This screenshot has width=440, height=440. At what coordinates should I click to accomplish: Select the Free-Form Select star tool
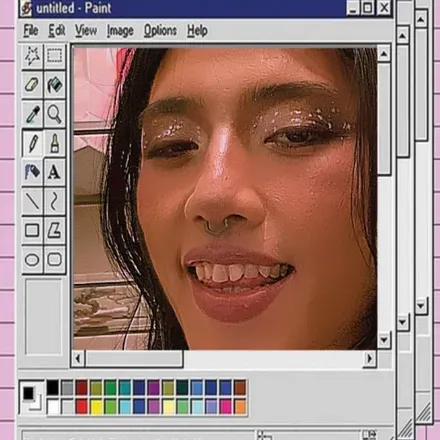[32, 56]
